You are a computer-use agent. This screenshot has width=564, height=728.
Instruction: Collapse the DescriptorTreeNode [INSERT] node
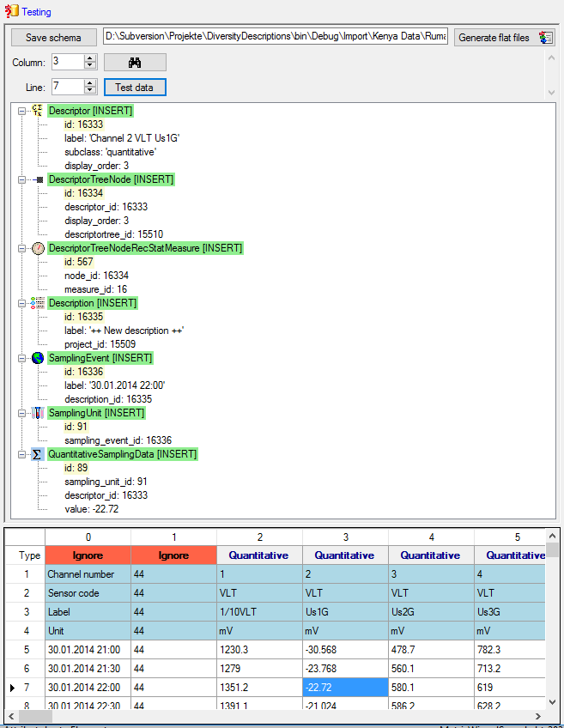(x=21, y=179)
